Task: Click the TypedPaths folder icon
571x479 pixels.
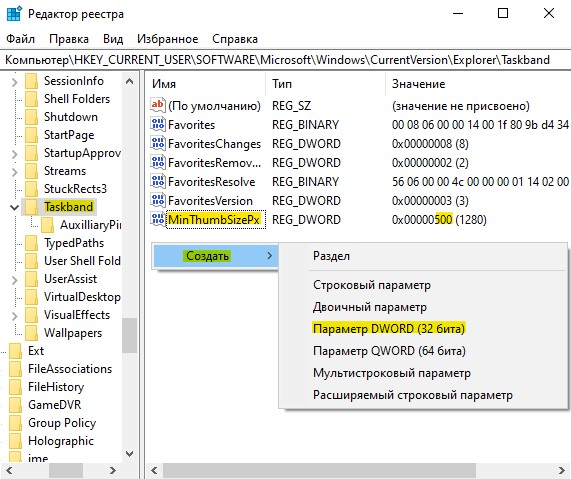Action: tap(31, 243)
